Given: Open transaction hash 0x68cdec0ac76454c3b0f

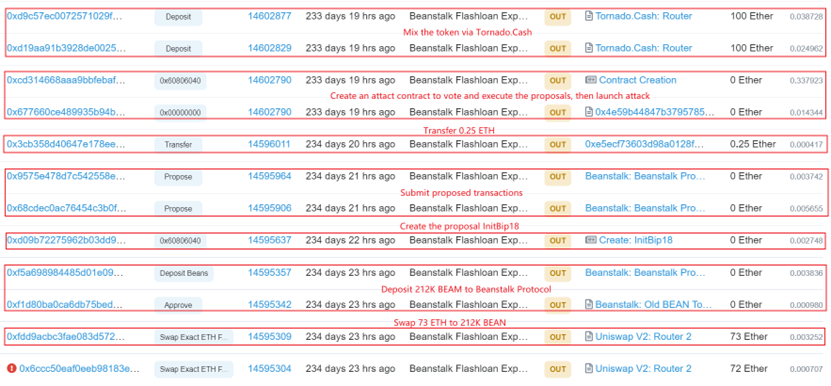Looking at the screenshot, I should [x=67, y=208].
